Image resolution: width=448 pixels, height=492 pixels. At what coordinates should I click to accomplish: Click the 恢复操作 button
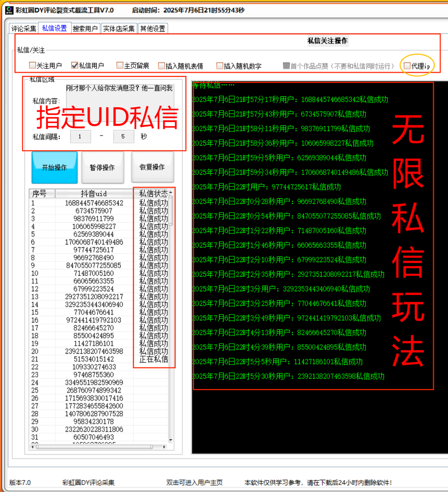pos(152,168)
